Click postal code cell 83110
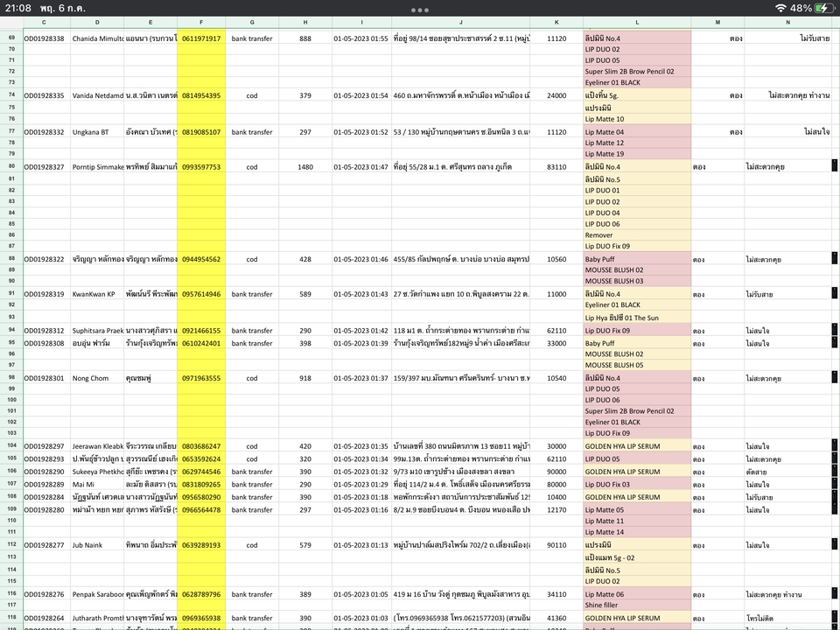 pos(556,166)
